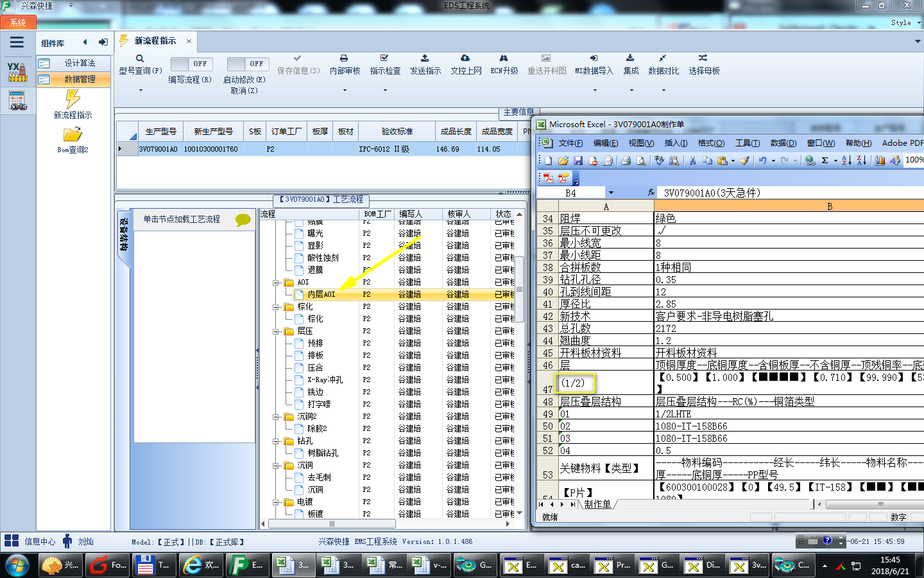924x578 pixels.
Task: Click the YX factory icon in left strip
Action: point(17,71)
